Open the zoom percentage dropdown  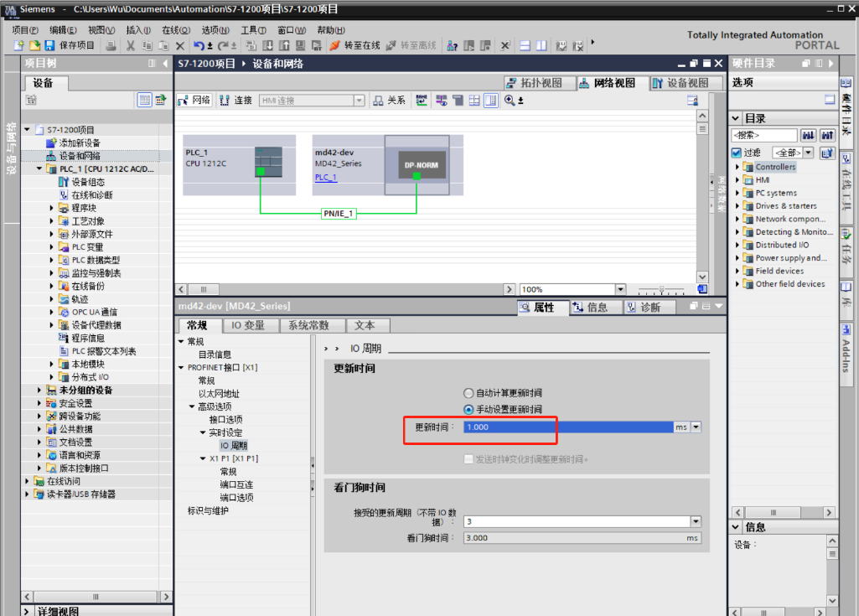620,289
